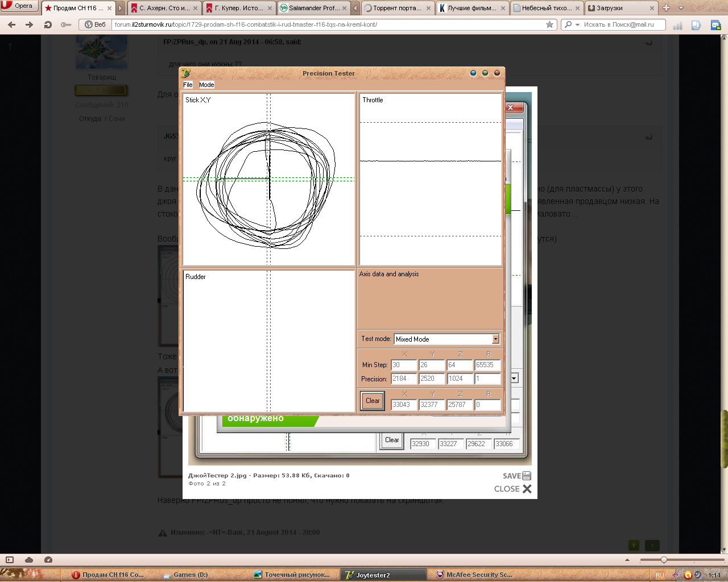Click CLOSE on the image lightbox
The width and height of the screenshot is (728, 582).
(x=513, y=489)
